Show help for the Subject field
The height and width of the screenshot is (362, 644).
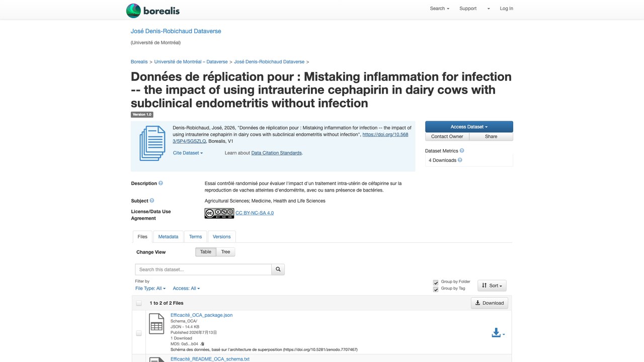click(152, 201)
